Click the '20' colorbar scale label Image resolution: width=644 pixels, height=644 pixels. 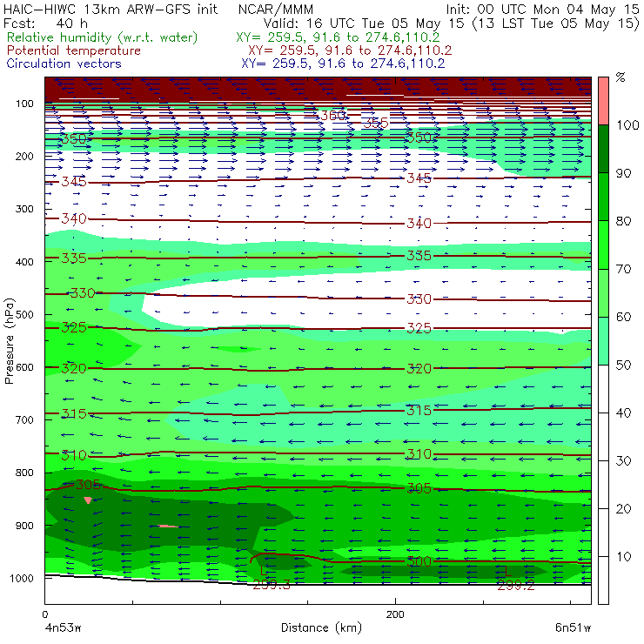pos(623,509)
